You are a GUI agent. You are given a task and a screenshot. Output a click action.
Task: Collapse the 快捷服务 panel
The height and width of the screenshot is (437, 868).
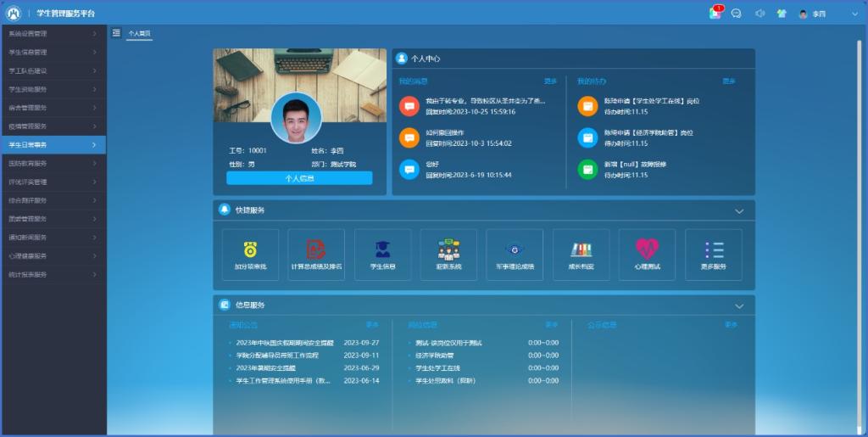tap(739, 210)
